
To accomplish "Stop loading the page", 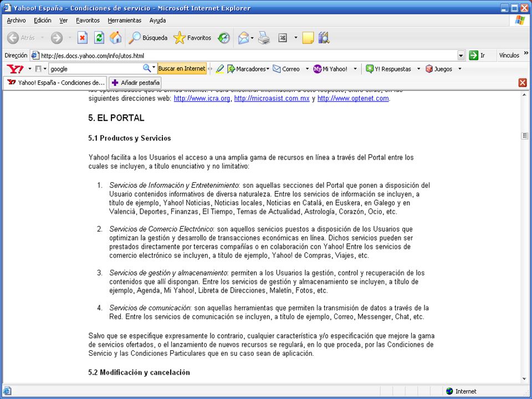I will (83, 38).
